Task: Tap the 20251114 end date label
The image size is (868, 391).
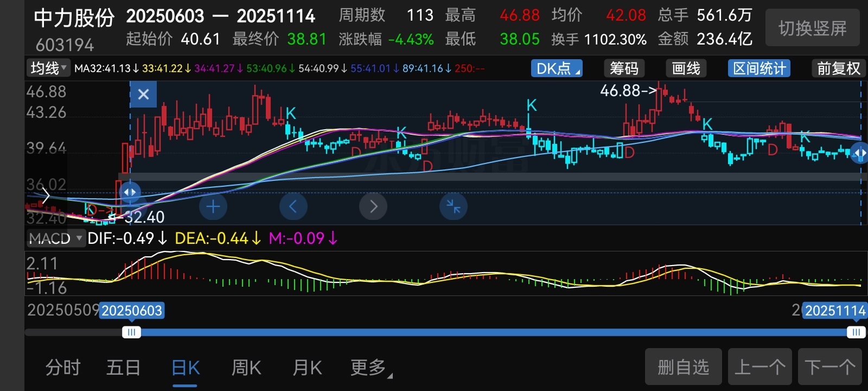Action: (x=835, y=311)
